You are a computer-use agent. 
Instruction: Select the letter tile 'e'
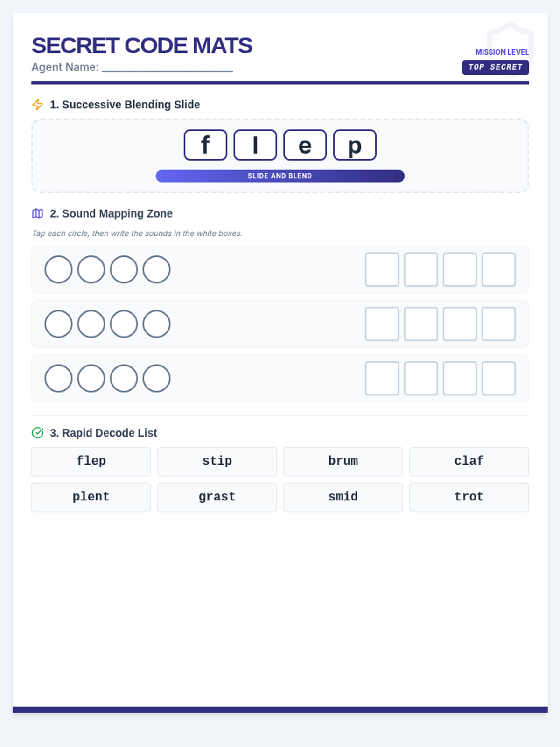(x=305, y=145)
